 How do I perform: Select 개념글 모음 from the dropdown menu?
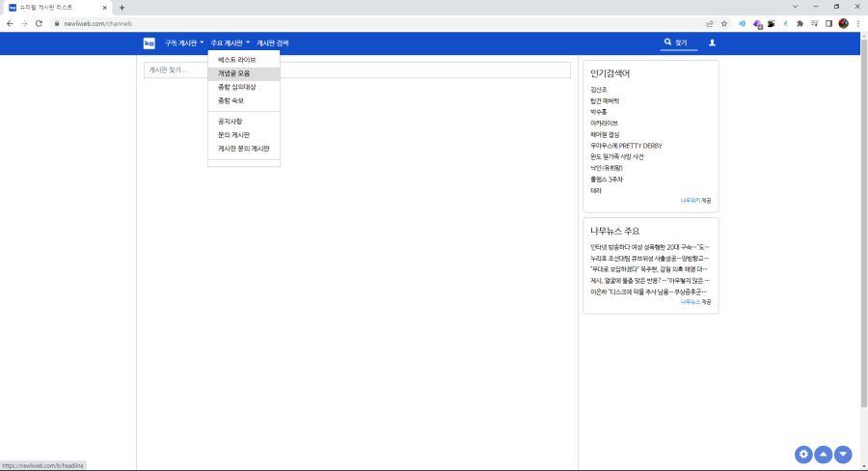click(x=244, y=73)
